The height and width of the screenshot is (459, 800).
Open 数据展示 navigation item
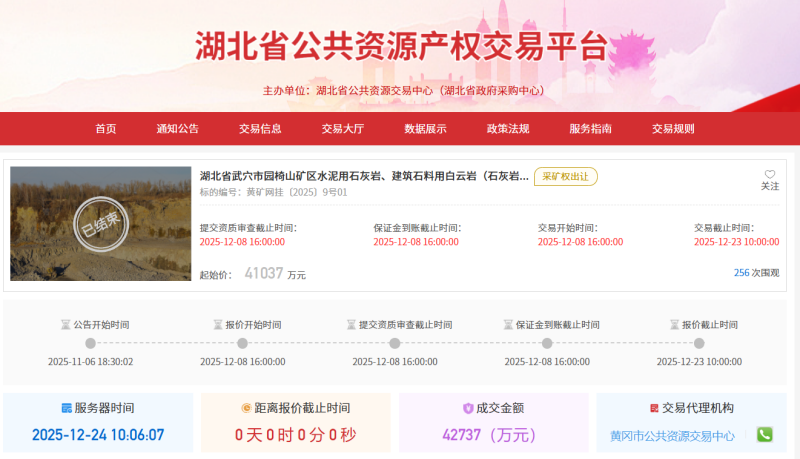click(x=425, y=128)
